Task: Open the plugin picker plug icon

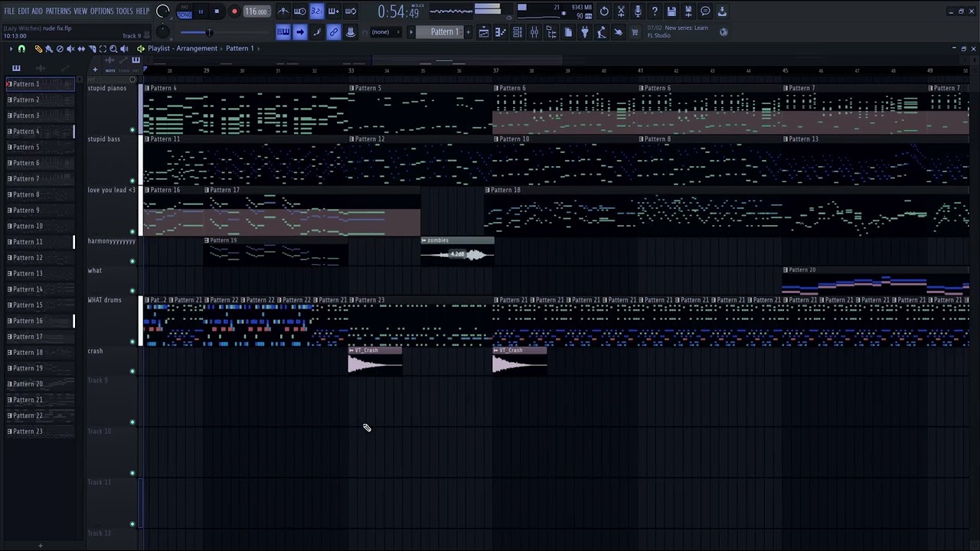Action: (585, 32)
